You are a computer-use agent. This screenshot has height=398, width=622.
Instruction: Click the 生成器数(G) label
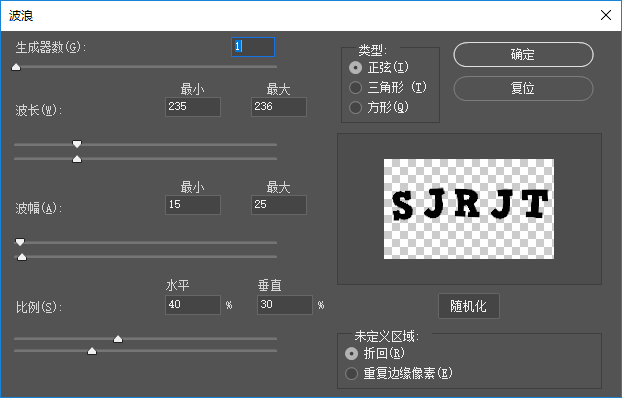[x=51, y=48]
